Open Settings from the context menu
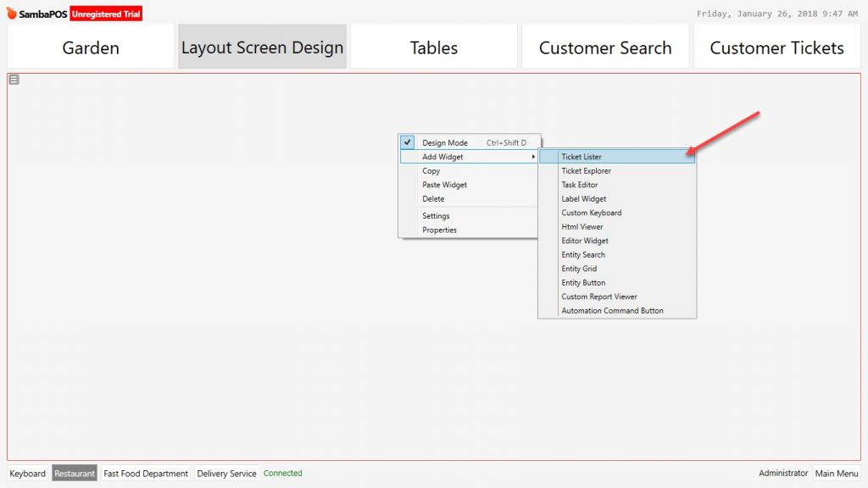The width and height of the screenshot is (868, 488). [x=469, y=216]
